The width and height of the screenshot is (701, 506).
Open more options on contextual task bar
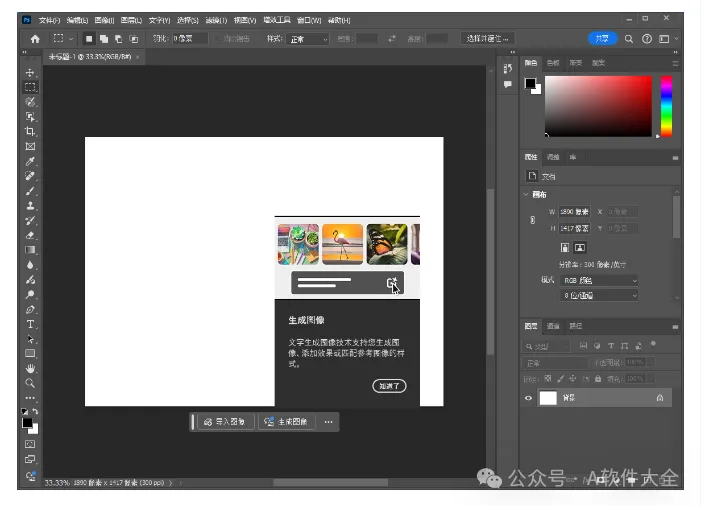[x=329, y=422]
